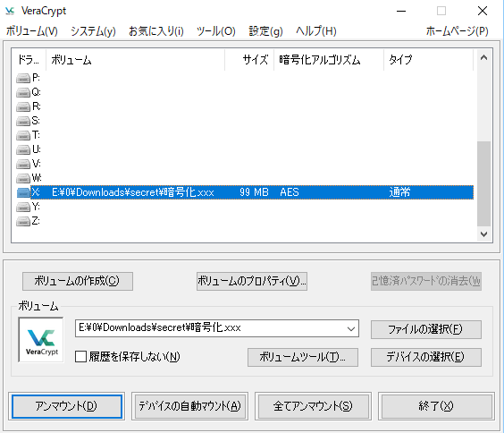The width and height of the screenshot is (504, 433).
Task: Click 終了(X) button
Action: point(436,406)
